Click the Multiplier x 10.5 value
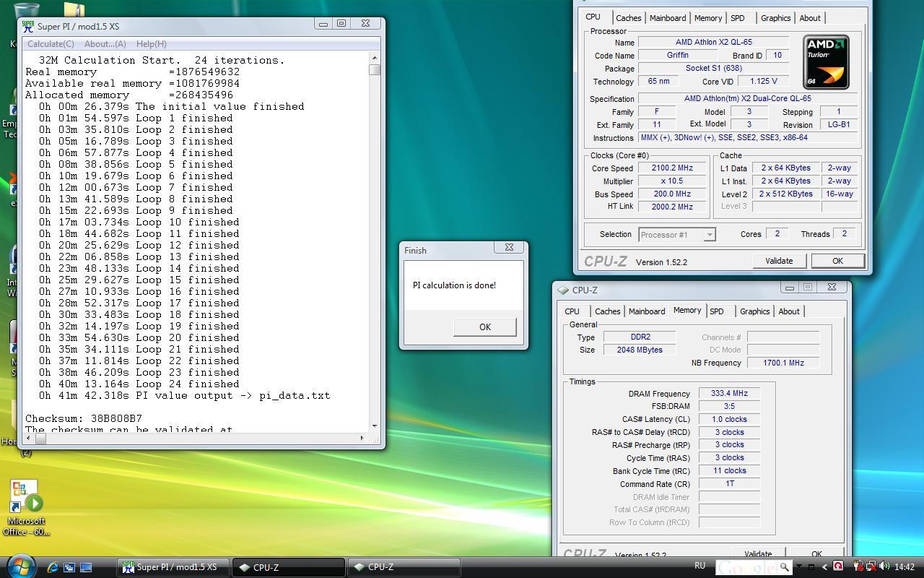Image resolution: width=924 pixels, height=578 pixels. point(672,181)
